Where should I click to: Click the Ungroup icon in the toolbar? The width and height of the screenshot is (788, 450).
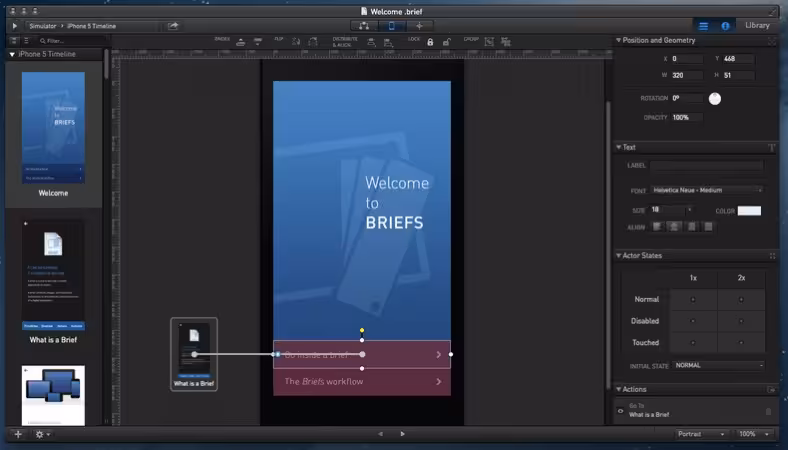(x=506, y=42)
